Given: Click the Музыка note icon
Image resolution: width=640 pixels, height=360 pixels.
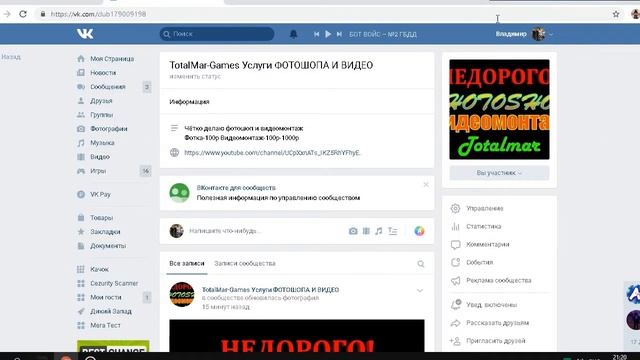Looking at the screenshot, I should click(81, 143).
